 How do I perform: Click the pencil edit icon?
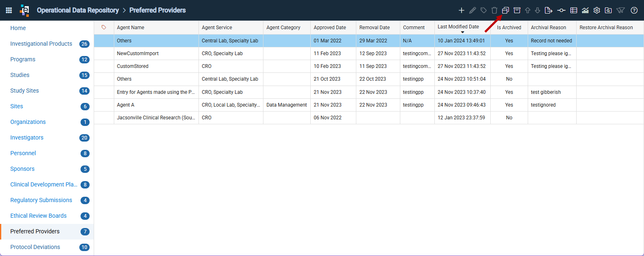click(x=473, y=10)
